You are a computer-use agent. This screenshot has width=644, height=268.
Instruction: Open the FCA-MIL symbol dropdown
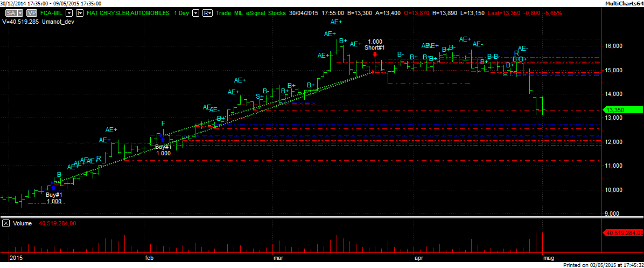(68, 12)
